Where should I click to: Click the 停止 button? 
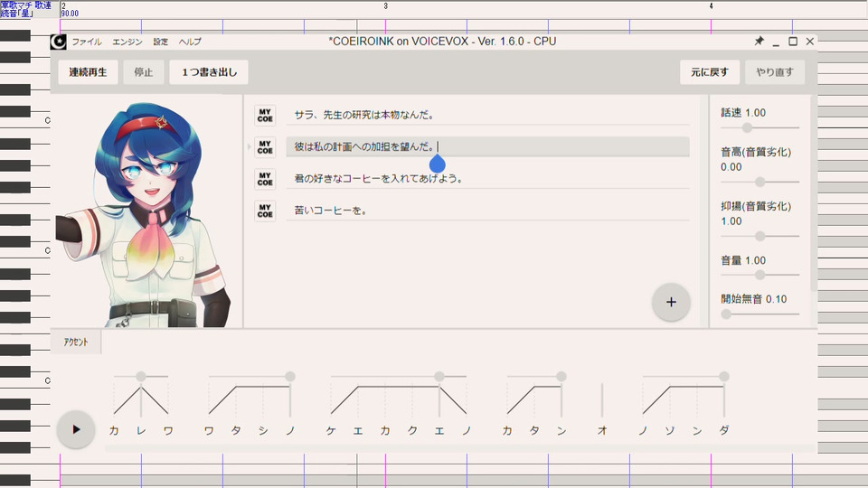click(x=144, y=72)
